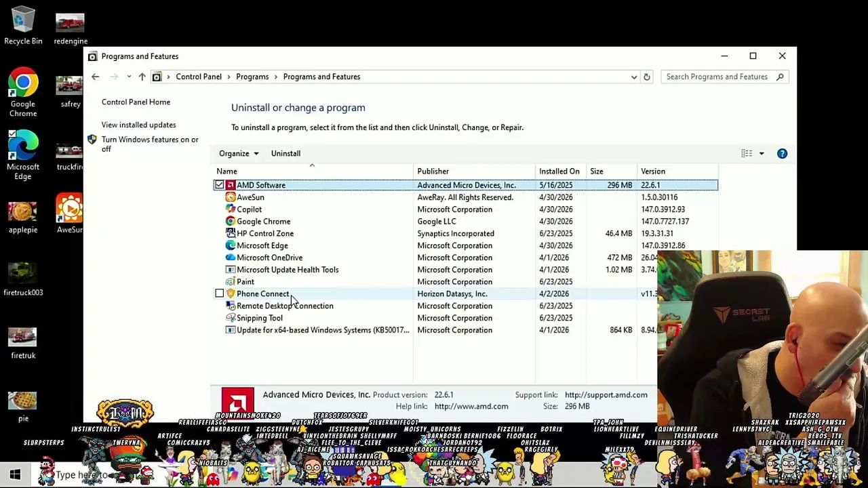Open View installed updates link
The width and height of the screenshot is (868, 488).
[x=138, y=125]
